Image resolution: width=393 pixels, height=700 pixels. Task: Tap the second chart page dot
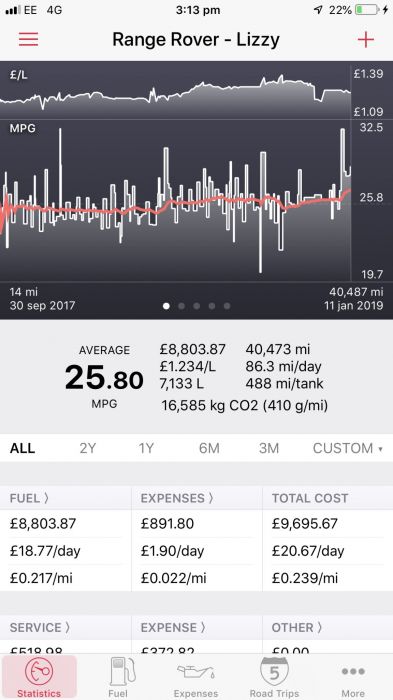181,306
